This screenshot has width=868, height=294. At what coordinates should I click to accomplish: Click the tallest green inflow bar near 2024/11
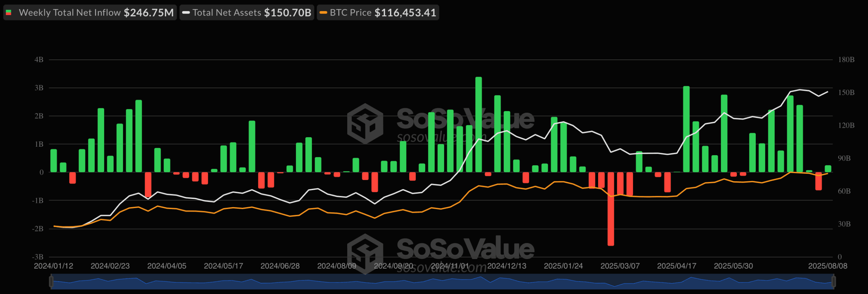[x=479, y=125]
